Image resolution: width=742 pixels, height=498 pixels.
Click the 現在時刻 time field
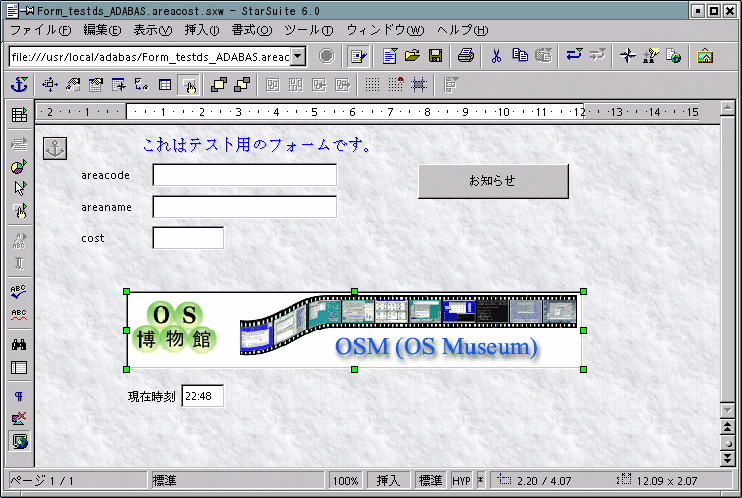point(203,396)
